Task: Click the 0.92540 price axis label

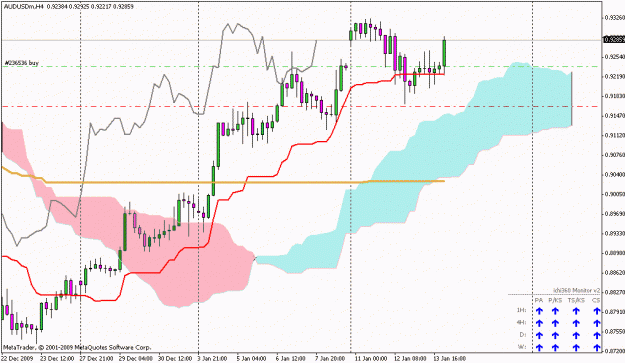Action: click(x=614, y=57)
